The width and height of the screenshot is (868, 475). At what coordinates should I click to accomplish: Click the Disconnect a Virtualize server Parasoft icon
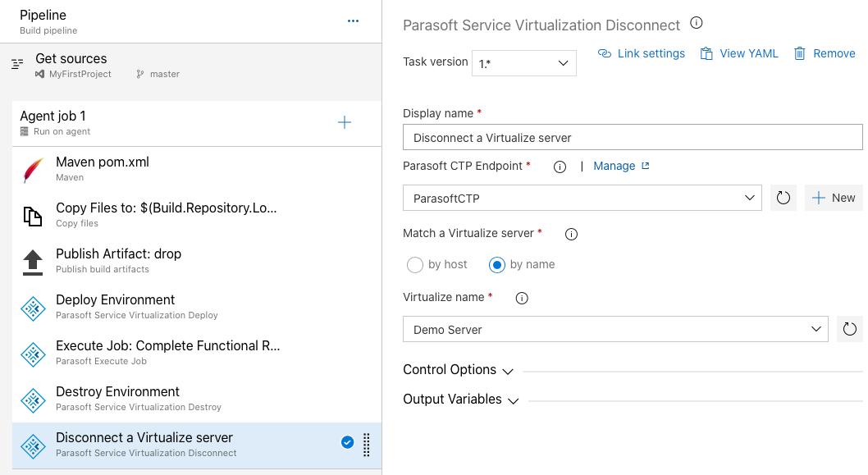pyautogui.click(x=33, y=446)
